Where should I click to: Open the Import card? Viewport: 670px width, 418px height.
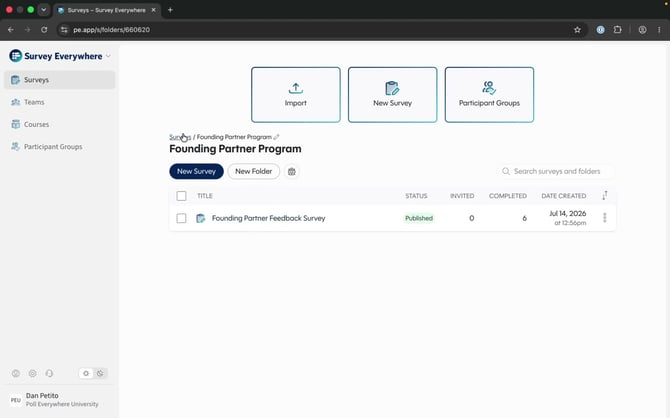pyautogui.click(x=296, y=94)
